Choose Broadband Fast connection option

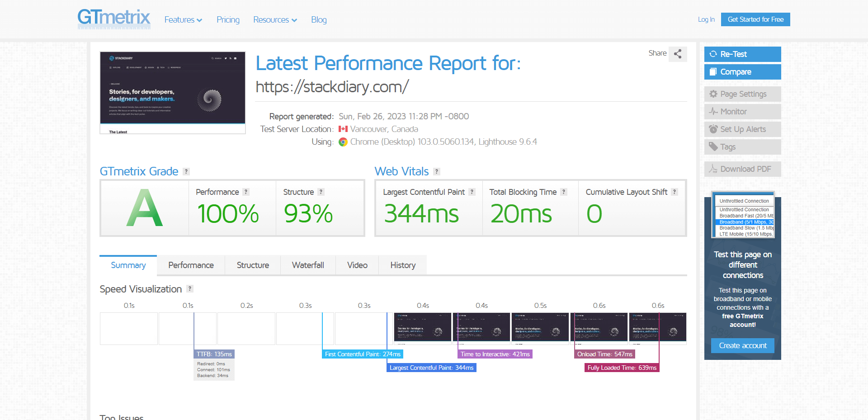[745, 216]
